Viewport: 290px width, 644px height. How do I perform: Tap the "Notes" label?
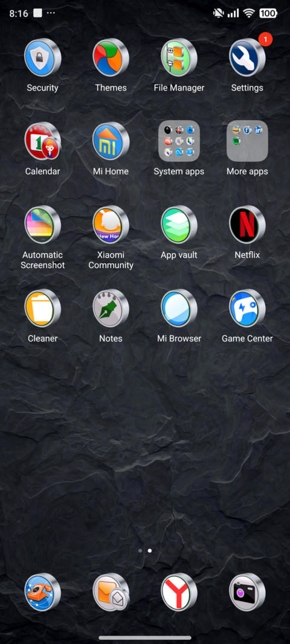(x=111, y=339)
